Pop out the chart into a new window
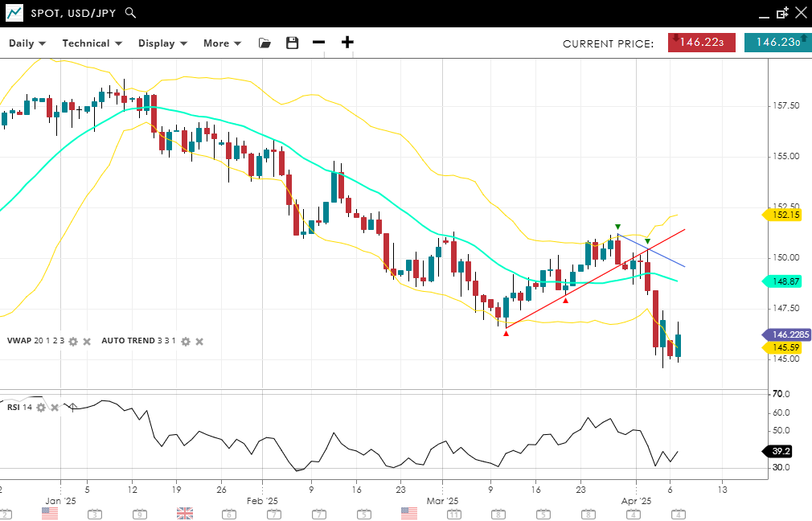 click(x=782, y=13)
